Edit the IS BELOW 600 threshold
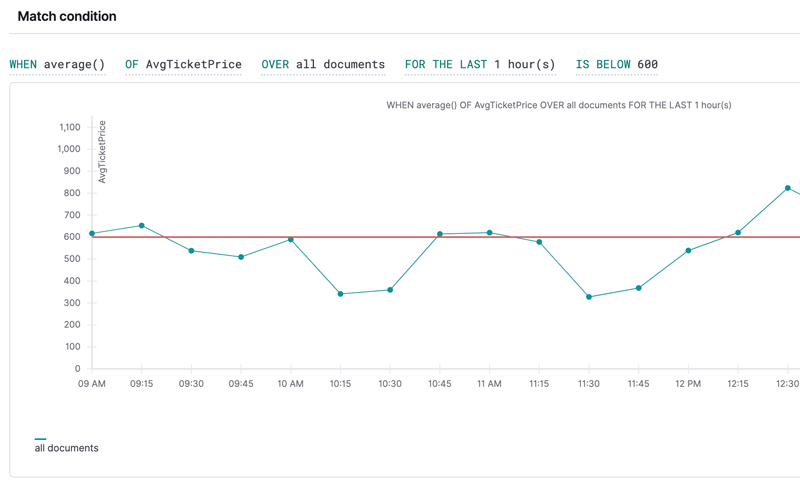 (x=616, y=64)
